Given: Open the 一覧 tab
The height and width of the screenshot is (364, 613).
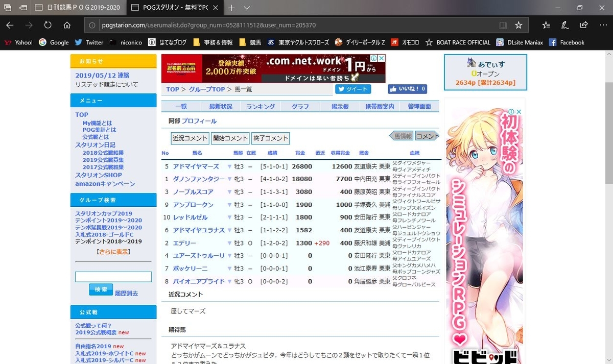Looking at the screenshot, I should tap(181, 106).
